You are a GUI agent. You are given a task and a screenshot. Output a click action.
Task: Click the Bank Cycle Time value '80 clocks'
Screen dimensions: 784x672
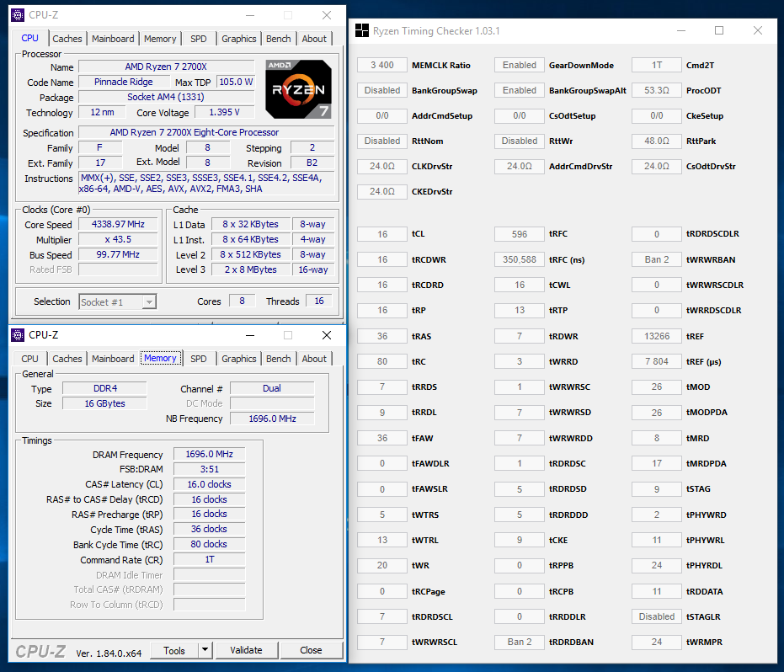[210, 544]
